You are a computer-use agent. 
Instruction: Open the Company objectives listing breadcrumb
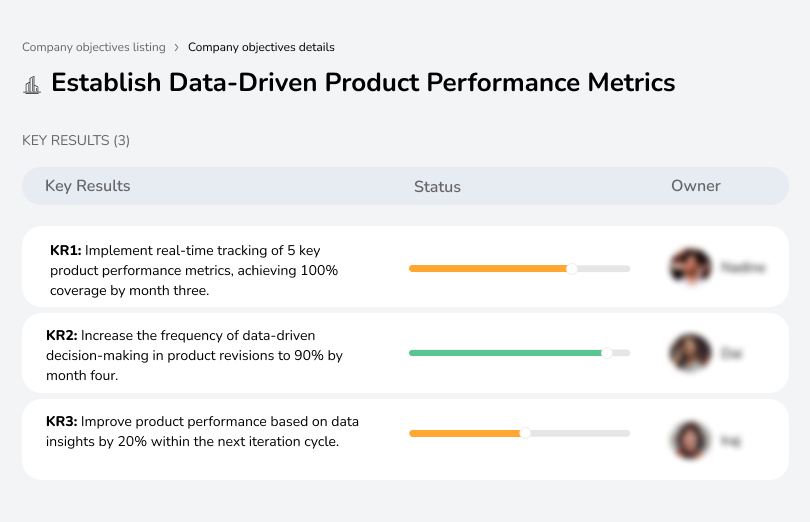[x=94, y=47]
